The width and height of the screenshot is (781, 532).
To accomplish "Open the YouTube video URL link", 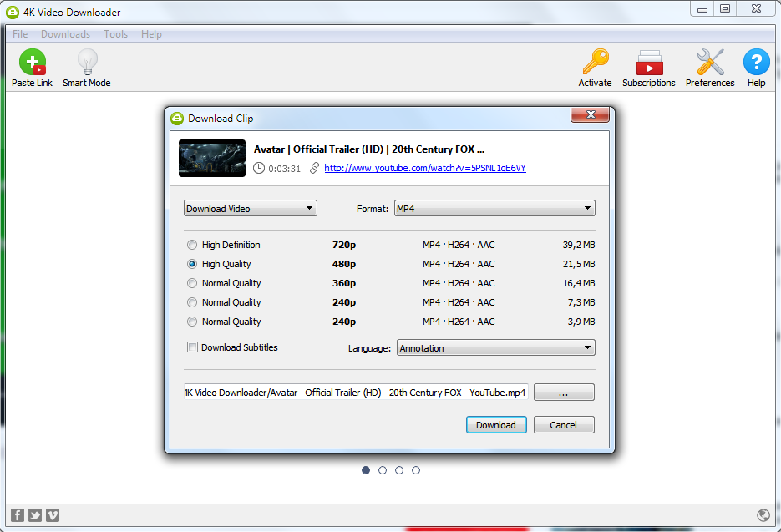I will pos(425,168).
